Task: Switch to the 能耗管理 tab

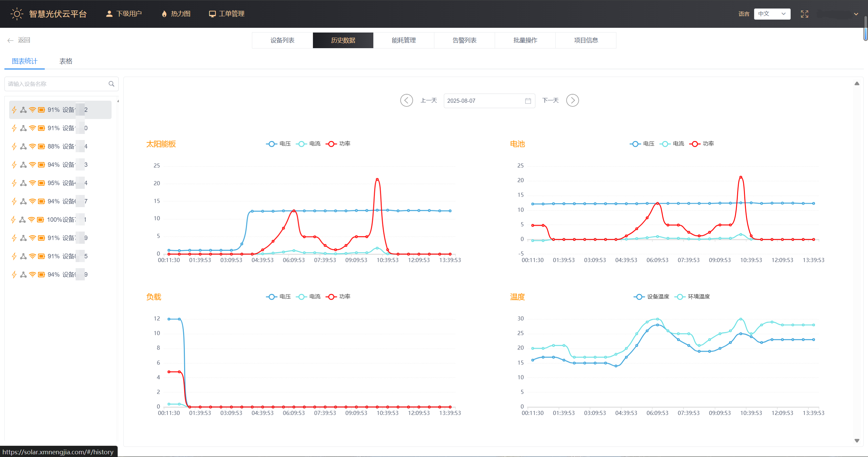Action: pos(403,40)
